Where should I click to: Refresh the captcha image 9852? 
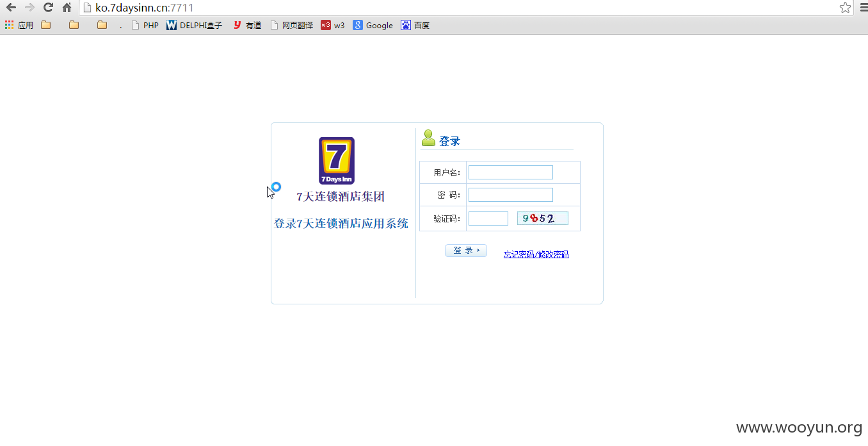542,219
